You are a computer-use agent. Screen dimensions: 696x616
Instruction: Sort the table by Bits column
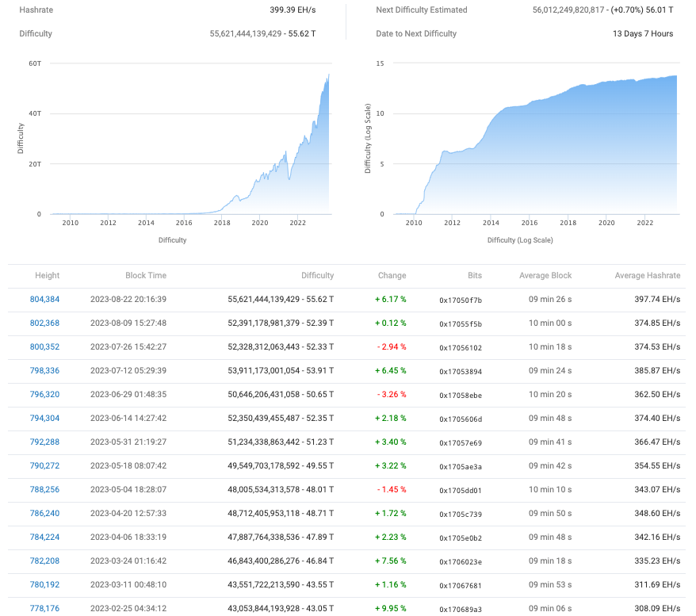click(x=476, y=276)
